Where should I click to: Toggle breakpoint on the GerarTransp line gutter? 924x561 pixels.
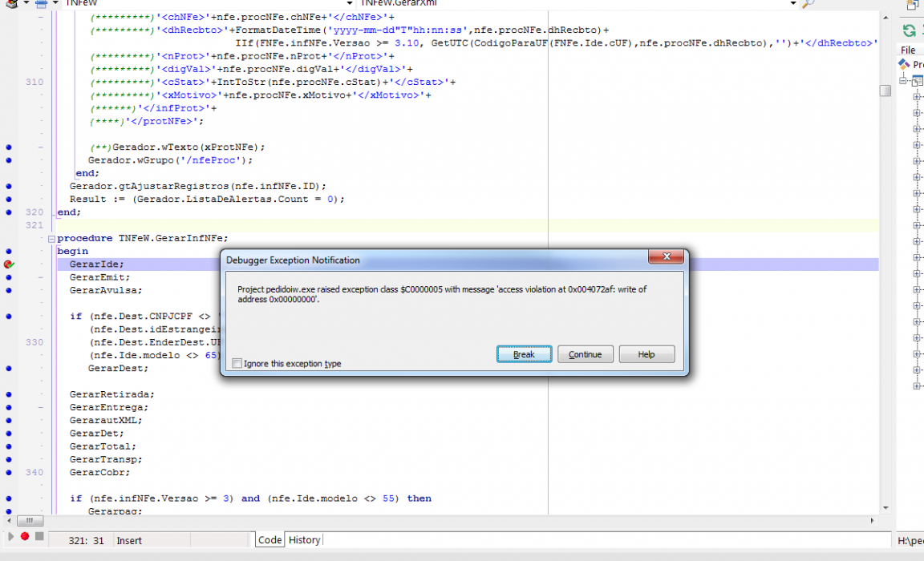9,459
